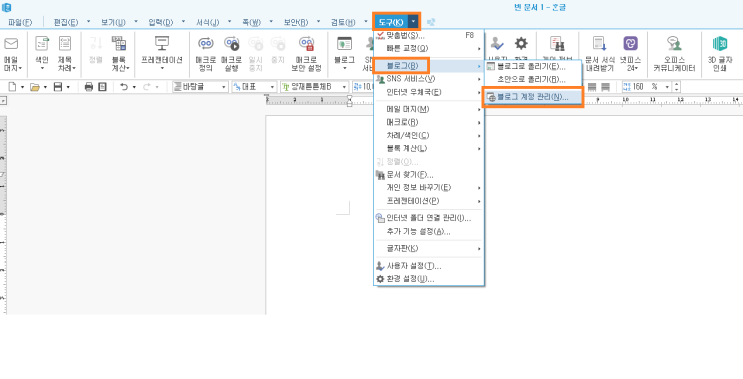Viewport: 743px width, 379px height.
Task: Choose 환경 설정(U) in dropdown menu
Action: point(428,279)
